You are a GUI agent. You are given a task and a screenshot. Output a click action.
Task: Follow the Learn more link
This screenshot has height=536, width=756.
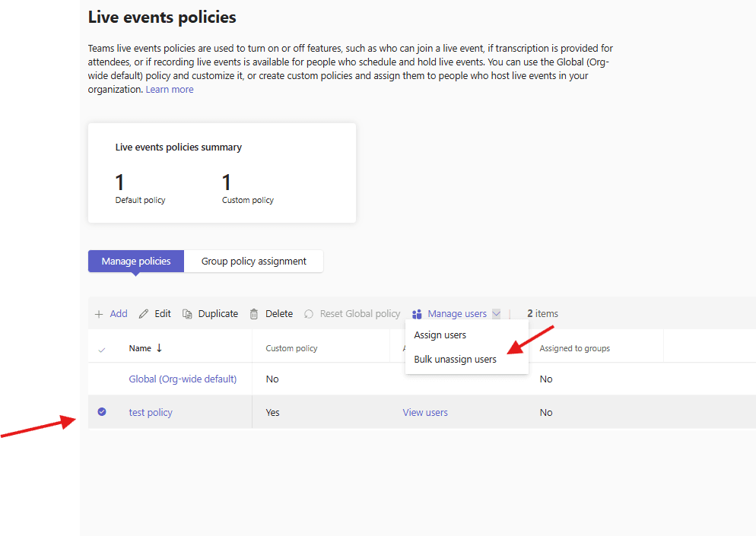tap(170, 90)
